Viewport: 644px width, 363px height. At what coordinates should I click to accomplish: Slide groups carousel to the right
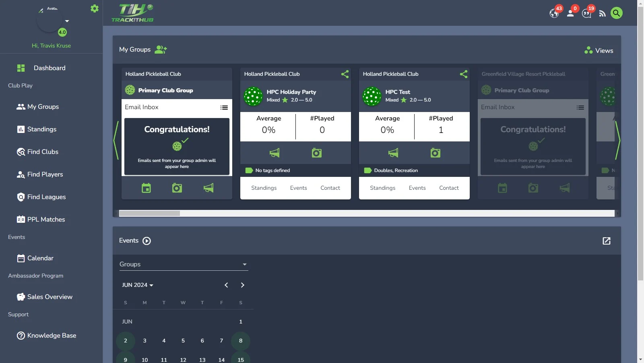pos(618,140)
